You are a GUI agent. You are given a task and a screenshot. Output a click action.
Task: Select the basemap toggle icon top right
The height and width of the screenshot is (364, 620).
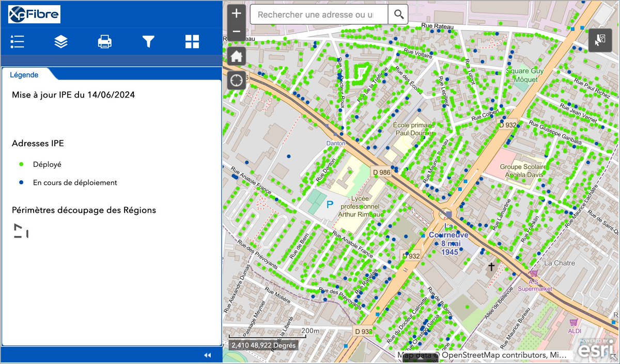599,39
